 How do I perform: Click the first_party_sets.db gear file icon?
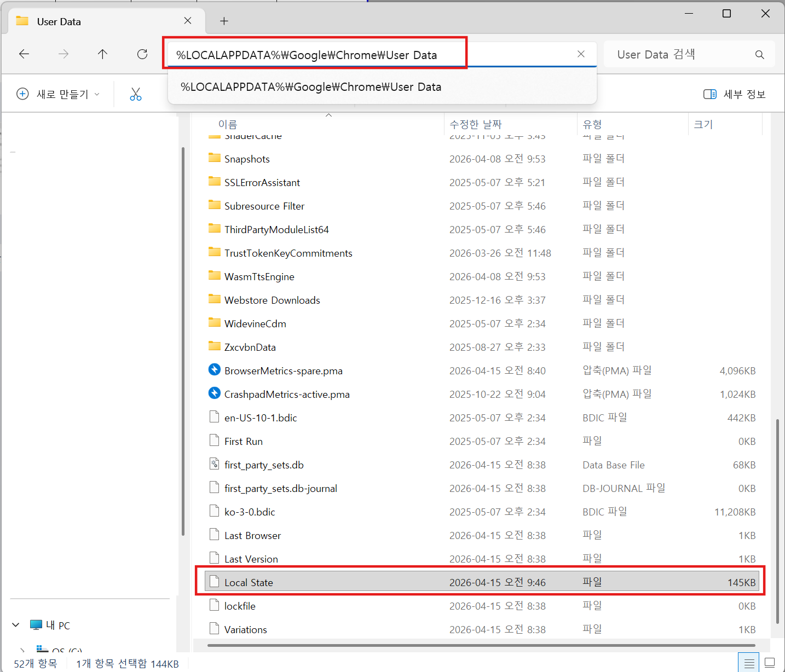[215, 464]
